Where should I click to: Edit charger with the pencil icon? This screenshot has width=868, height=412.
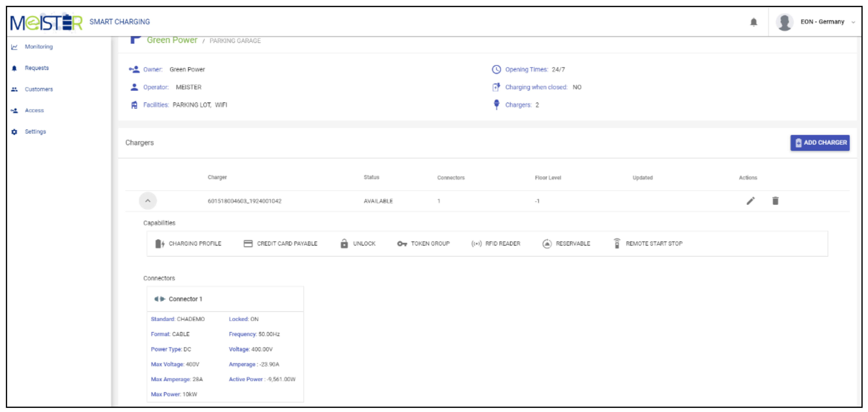pos(750,201)
